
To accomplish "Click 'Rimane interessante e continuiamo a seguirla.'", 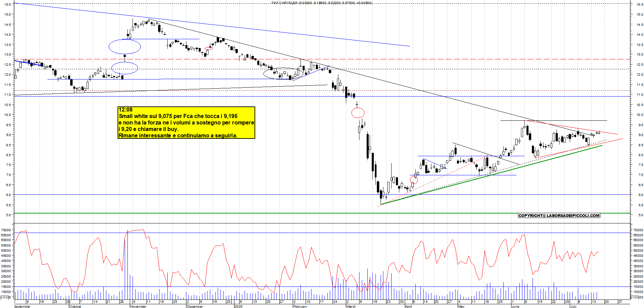I will coord(178,135).
